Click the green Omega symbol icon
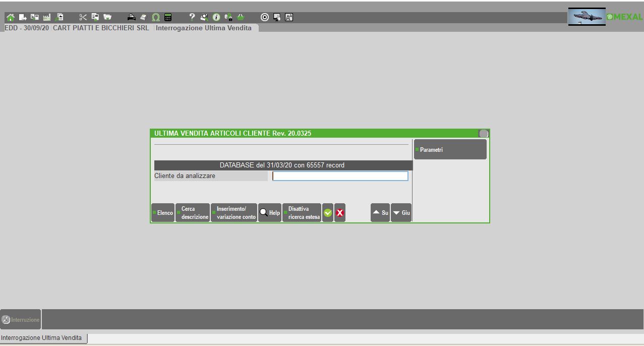The image size is (644, 346). coord(156,18)
